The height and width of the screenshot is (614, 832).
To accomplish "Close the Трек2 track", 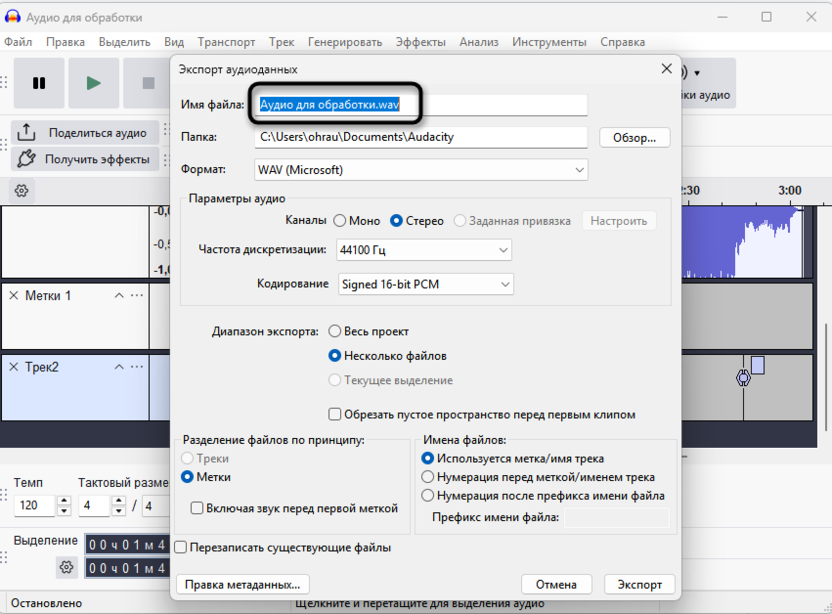I will tap(14, 367).
